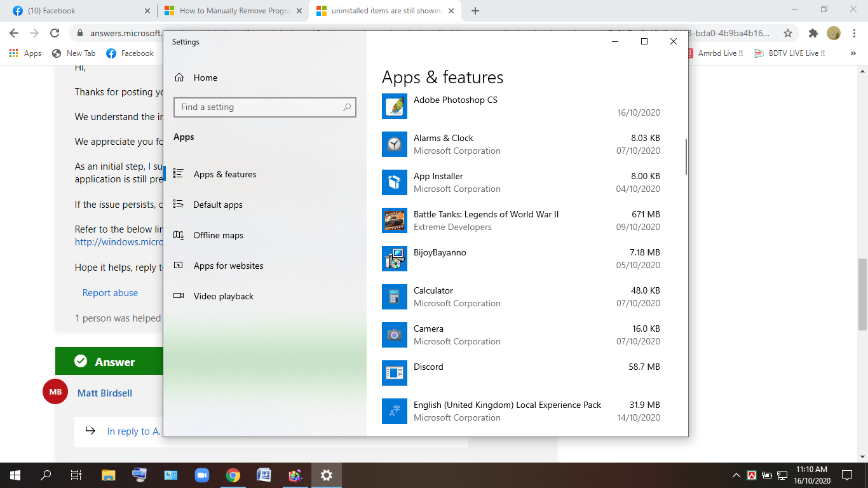
Task: Click the In reply to link
Action: click(x=133, y=431)
